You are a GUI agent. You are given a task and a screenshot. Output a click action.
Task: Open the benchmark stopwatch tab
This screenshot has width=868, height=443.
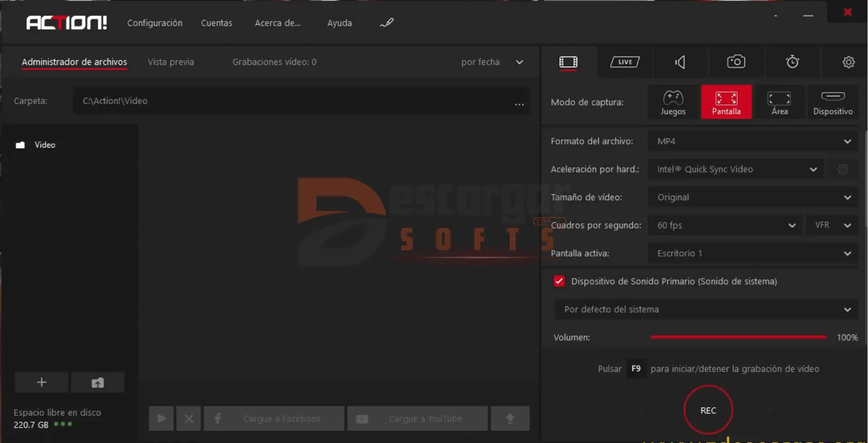792,62
